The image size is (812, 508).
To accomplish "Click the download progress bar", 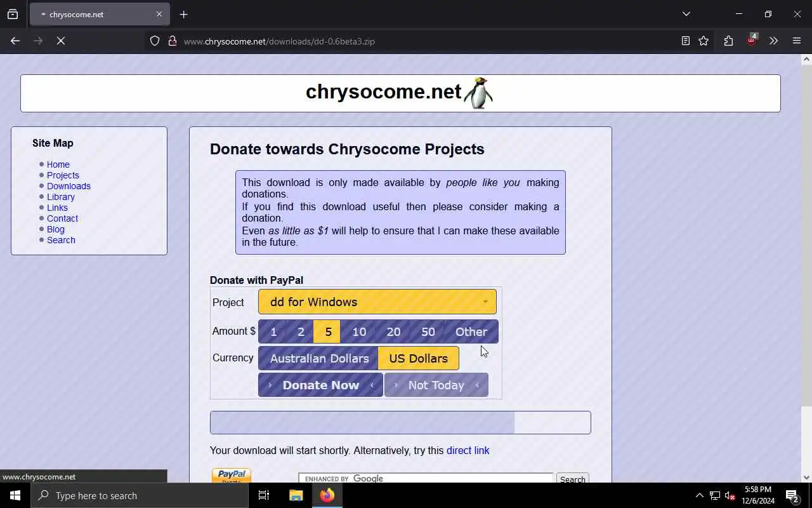I will pyautogui.click(x=400, y=423).
